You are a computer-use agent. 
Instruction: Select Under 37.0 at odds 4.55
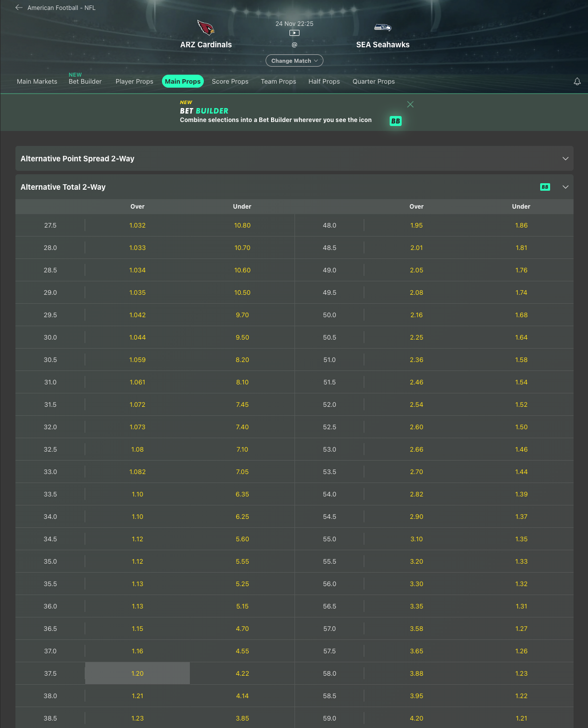coord(242,651)
